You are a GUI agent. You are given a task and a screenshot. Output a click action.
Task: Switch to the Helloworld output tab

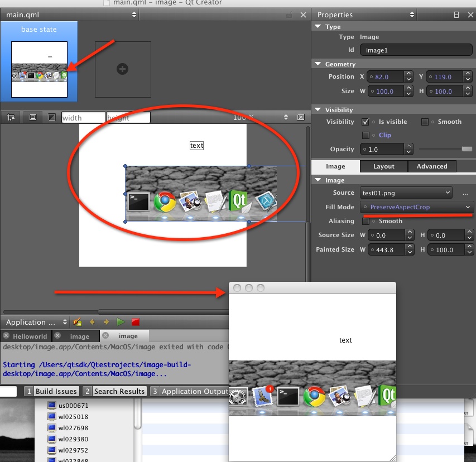coord(26,336)
